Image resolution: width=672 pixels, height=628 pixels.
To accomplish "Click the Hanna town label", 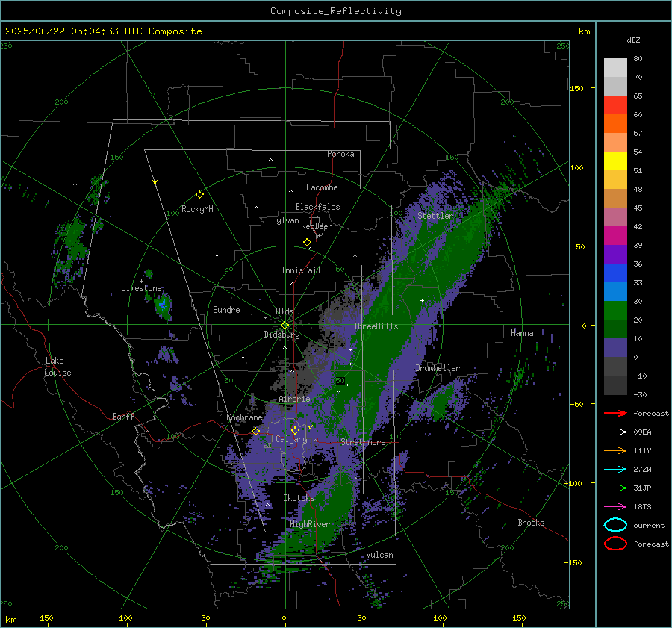I will [x=522, y=333].
